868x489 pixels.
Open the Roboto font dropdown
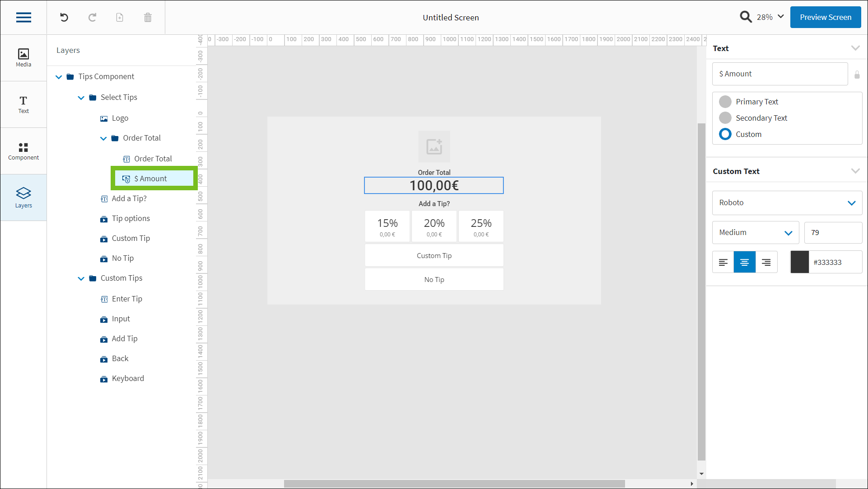(787, 203)
